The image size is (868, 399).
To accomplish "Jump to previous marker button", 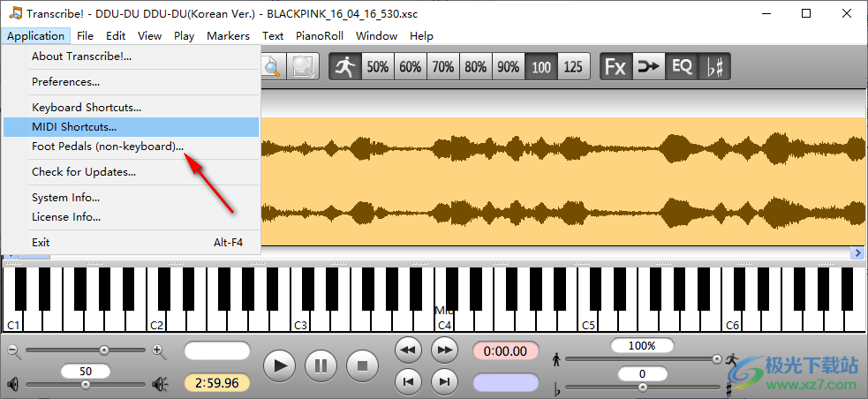I will 409,380.
